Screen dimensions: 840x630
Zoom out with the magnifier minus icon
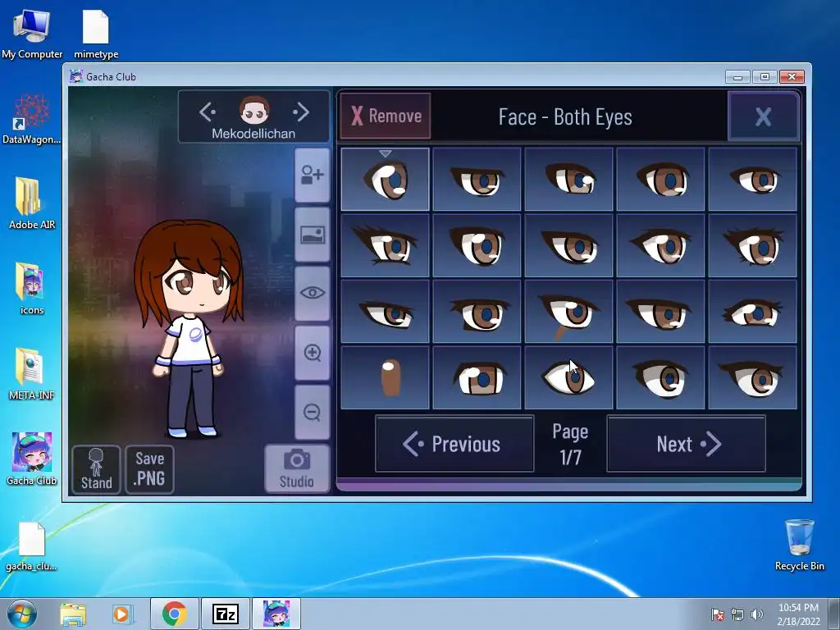[313, 412]
